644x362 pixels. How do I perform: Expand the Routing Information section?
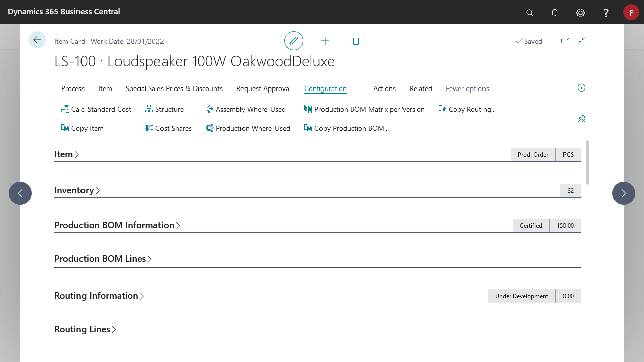click(99, 296)
